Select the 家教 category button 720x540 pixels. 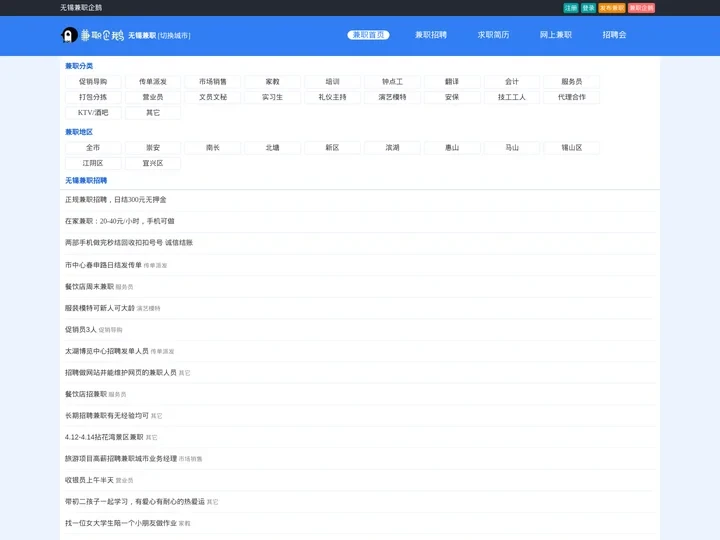click(273, 82)
